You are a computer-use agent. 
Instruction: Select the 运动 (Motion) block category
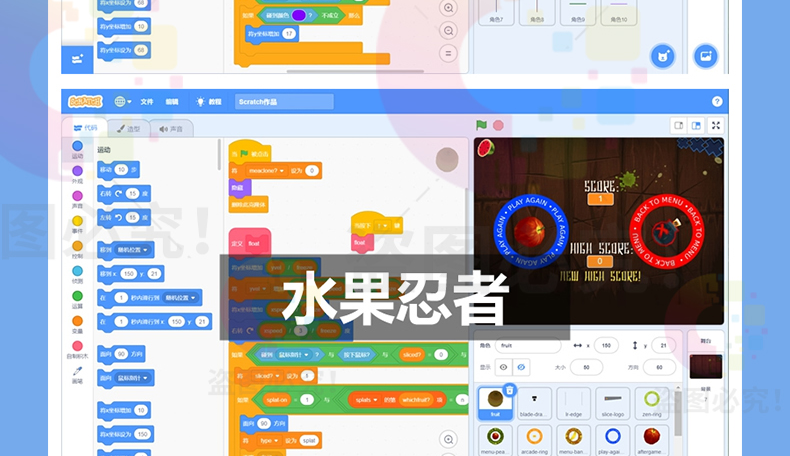[77, 150]
